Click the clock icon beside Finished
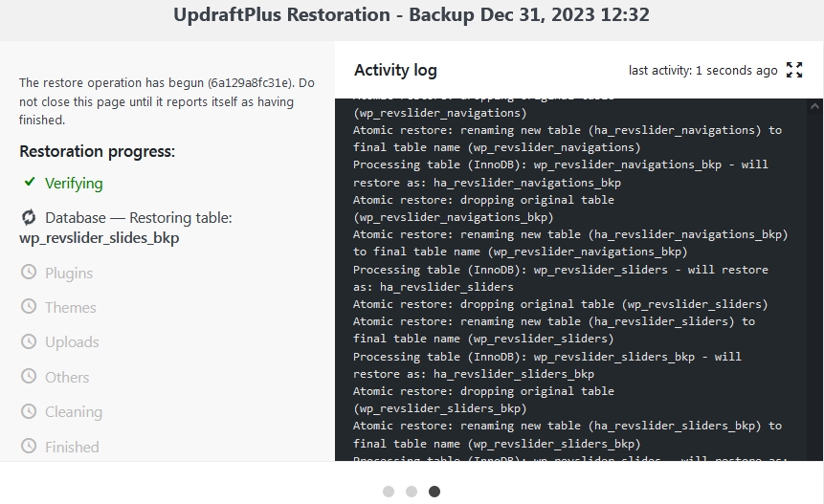The image size is (824, 504). (x=29, y=447)
